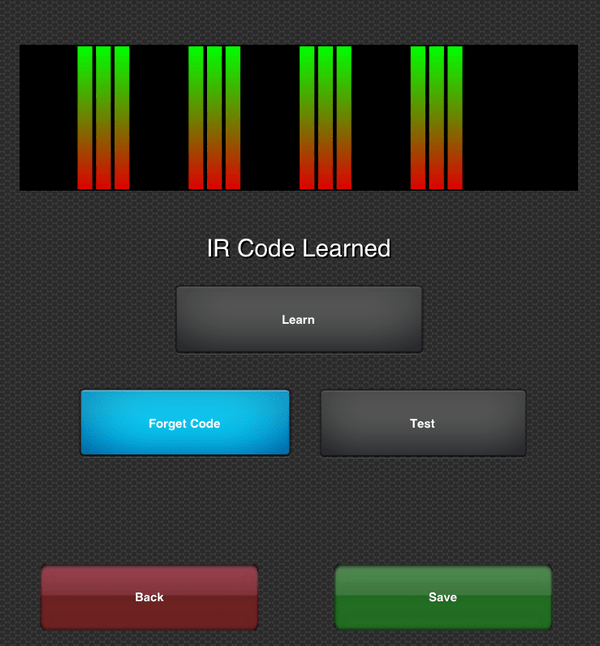
Task: Tap the blue Forget Code button
Action: coord(185,423)
